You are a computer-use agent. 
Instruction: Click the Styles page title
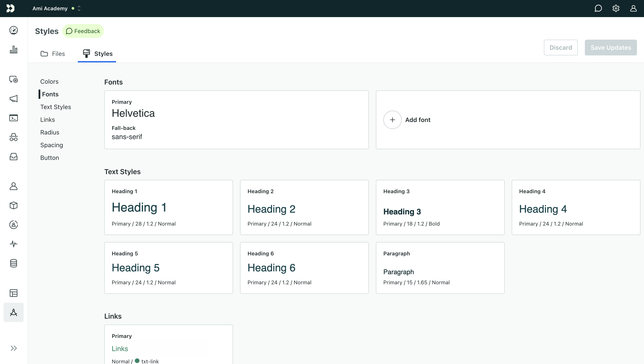(x=47, y=31)
